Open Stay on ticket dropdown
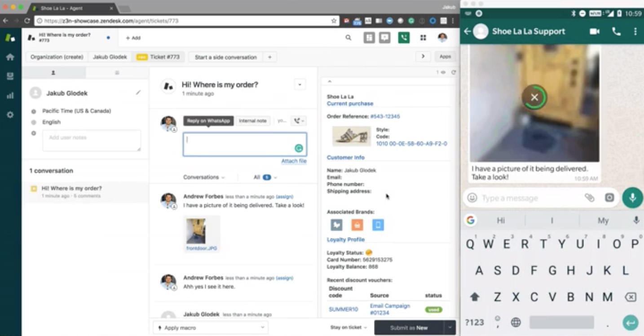 click(348, 327)
